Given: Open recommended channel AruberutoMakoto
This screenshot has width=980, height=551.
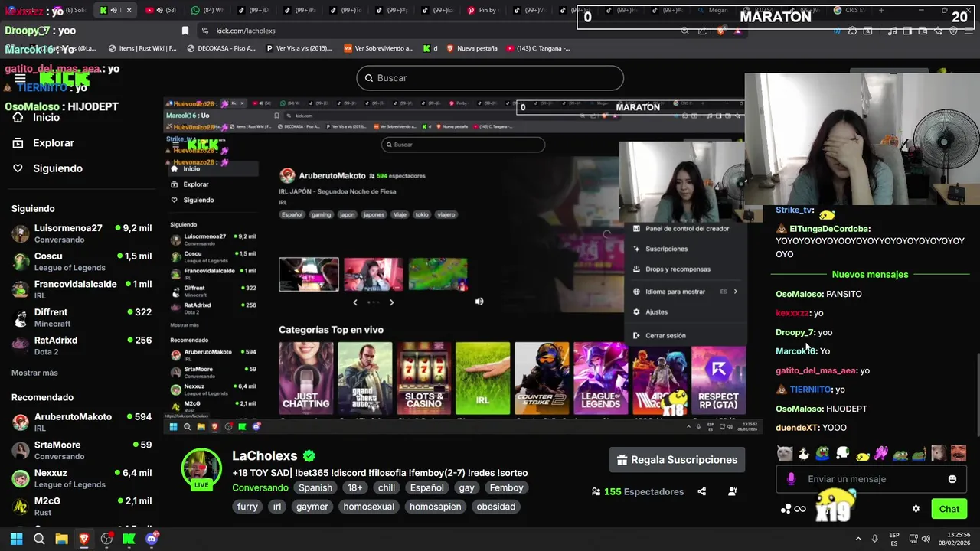Looking at the screenshot, I should tap(80, 422).
